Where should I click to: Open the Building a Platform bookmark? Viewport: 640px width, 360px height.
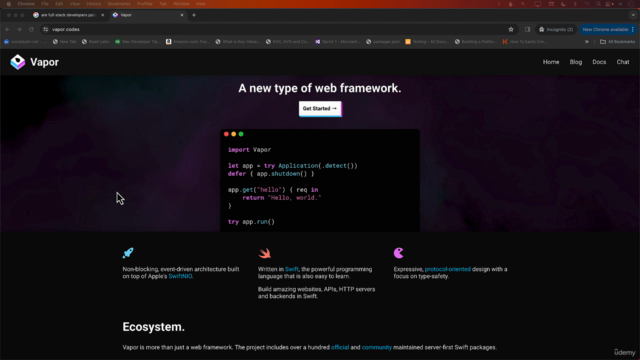point(476,42)
